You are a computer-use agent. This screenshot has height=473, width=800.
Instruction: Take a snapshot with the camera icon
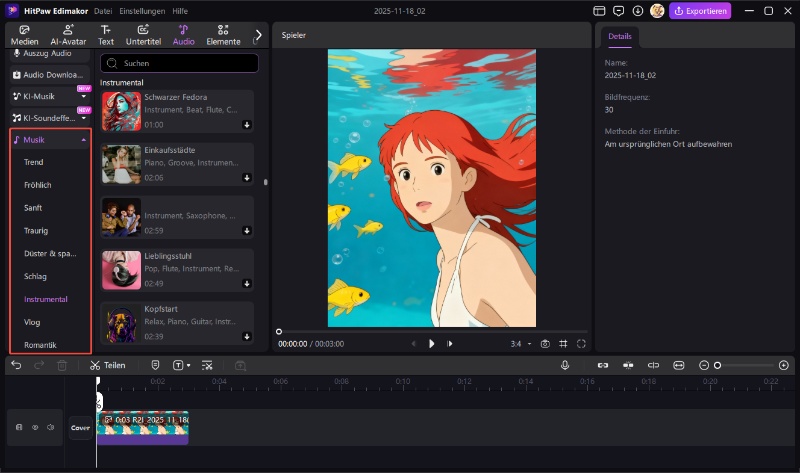point(545,344)
